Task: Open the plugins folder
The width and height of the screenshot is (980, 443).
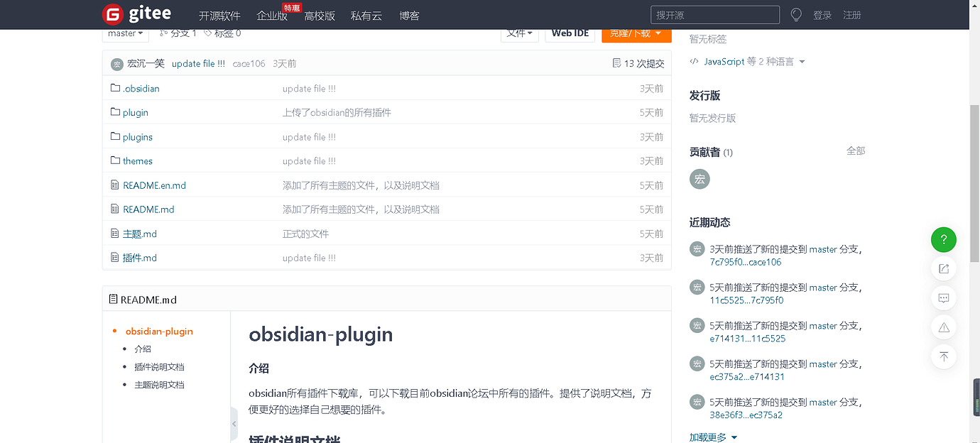Action: [138, 136]
